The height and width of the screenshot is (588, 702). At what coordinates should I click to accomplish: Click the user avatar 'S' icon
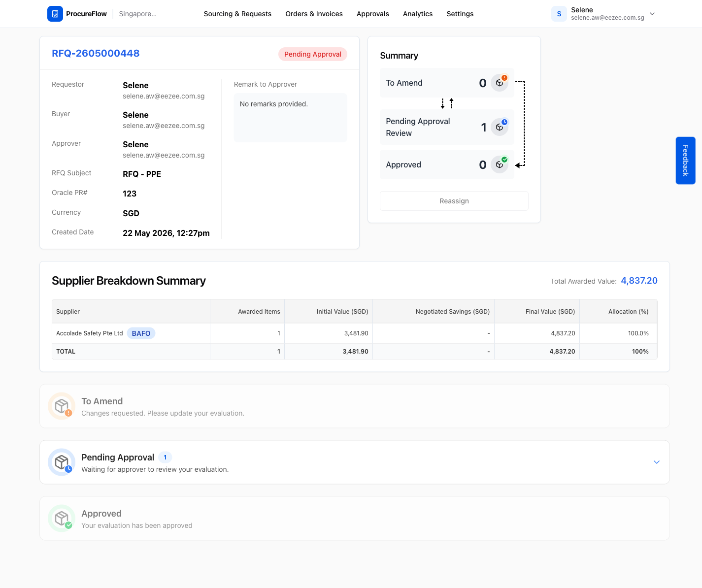[559, 14]
